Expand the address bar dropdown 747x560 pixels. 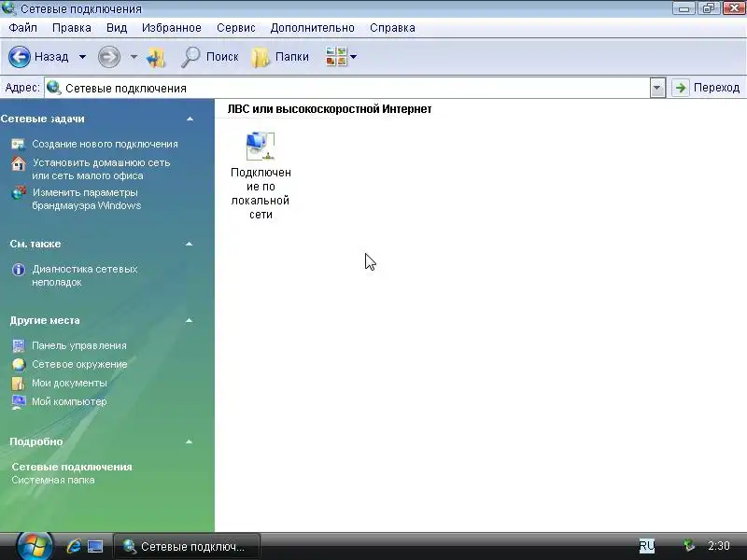click(x=657, y=88)
